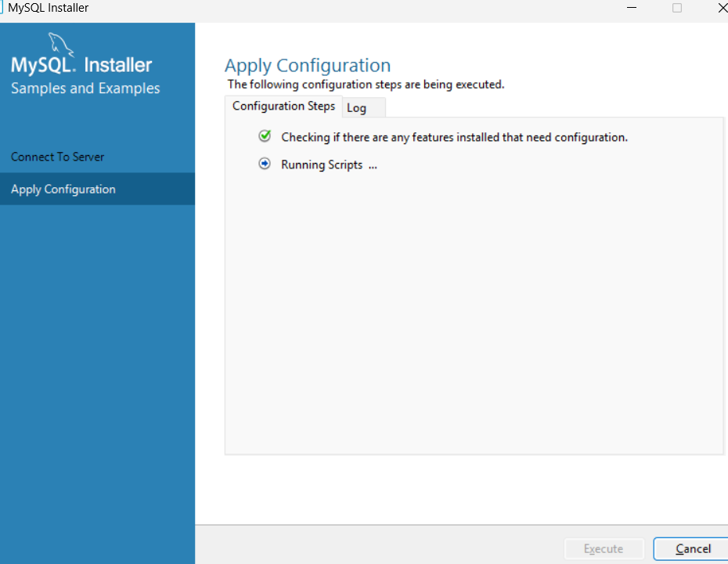Click the green checkmark status icon
The width and height of the screenshot is (728, 564).
point(265,136)
